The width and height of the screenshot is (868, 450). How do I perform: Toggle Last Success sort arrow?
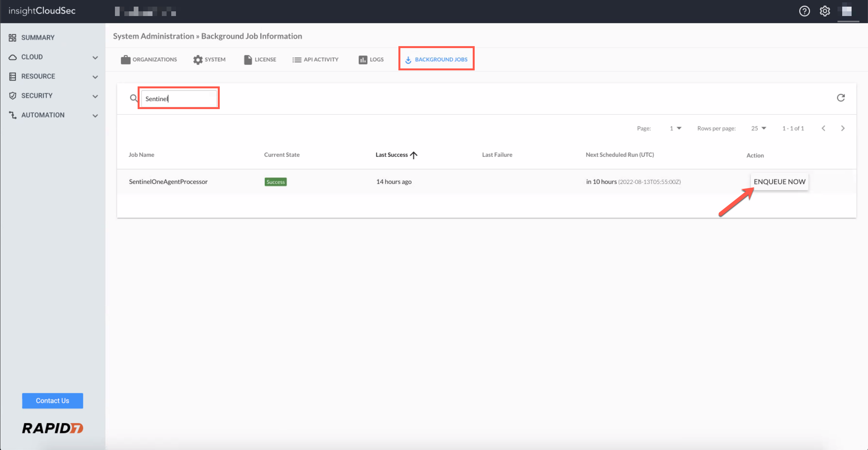[414, 155]
